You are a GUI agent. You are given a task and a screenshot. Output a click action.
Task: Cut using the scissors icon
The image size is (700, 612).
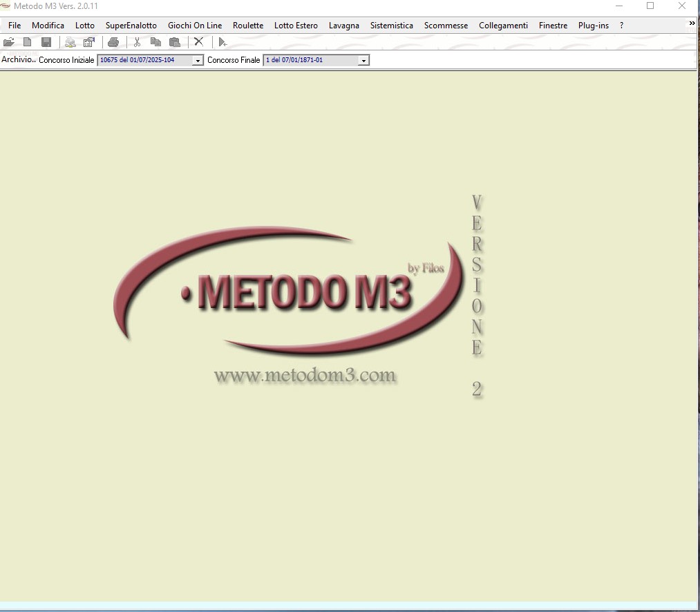(137, 42)
